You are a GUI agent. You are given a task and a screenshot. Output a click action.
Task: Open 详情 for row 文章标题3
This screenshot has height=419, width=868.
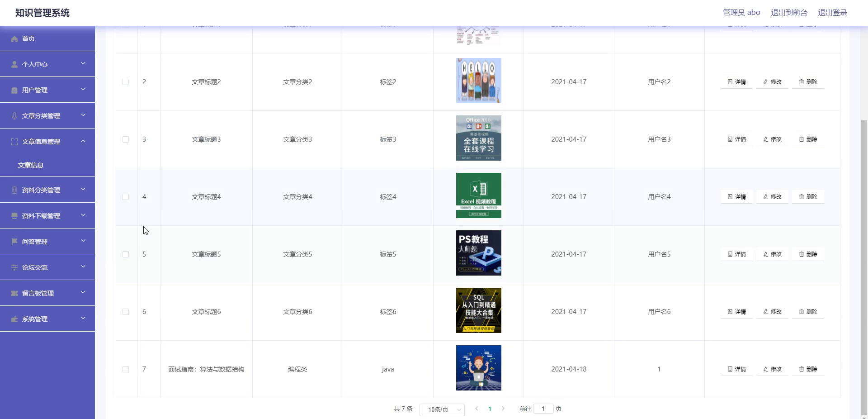point(736,139)
